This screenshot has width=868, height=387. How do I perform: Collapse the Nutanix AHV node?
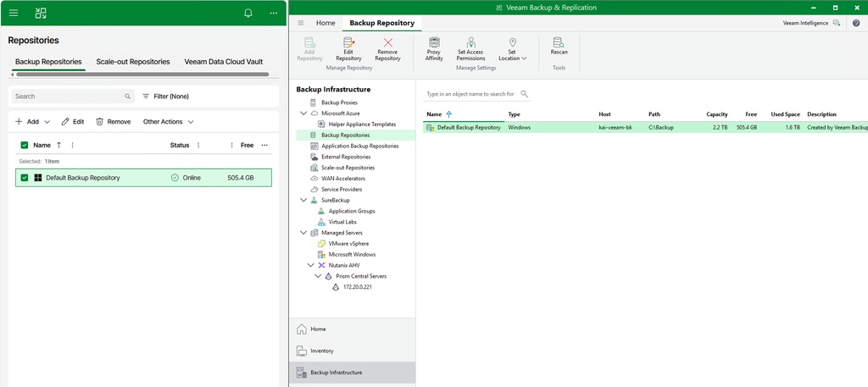pos(310,265)
